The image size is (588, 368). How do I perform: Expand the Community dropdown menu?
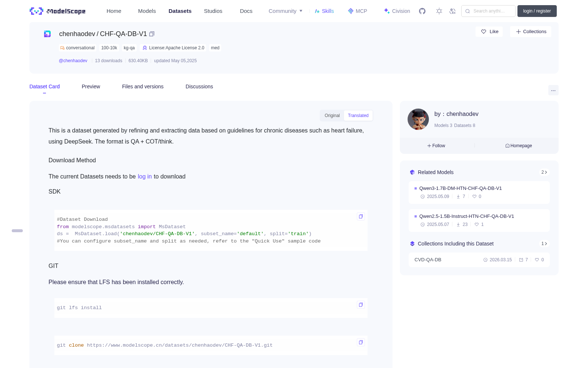pyautogui.click(x=286, y=11)
